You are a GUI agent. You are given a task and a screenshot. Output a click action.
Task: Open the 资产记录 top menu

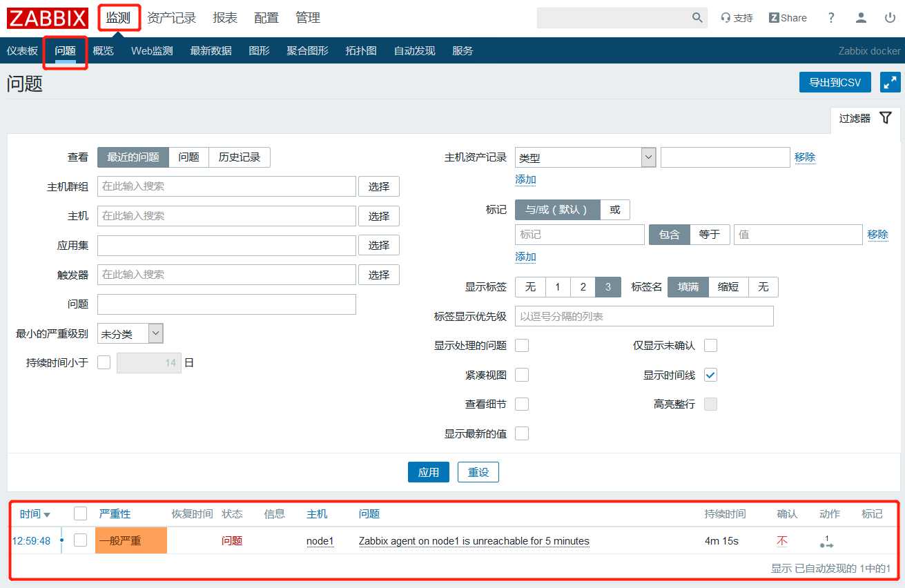pos(172,18)
